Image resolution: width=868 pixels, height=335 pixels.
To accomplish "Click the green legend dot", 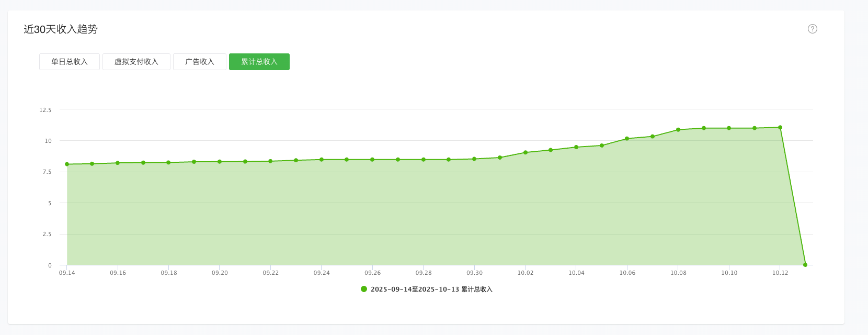I will tap(364, 289).
